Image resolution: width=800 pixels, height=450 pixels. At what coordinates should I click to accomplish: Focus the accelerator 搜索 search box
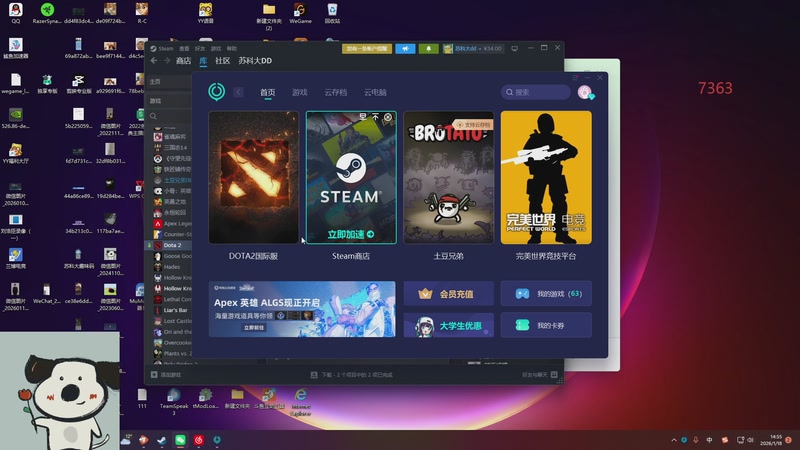[536, 92]
